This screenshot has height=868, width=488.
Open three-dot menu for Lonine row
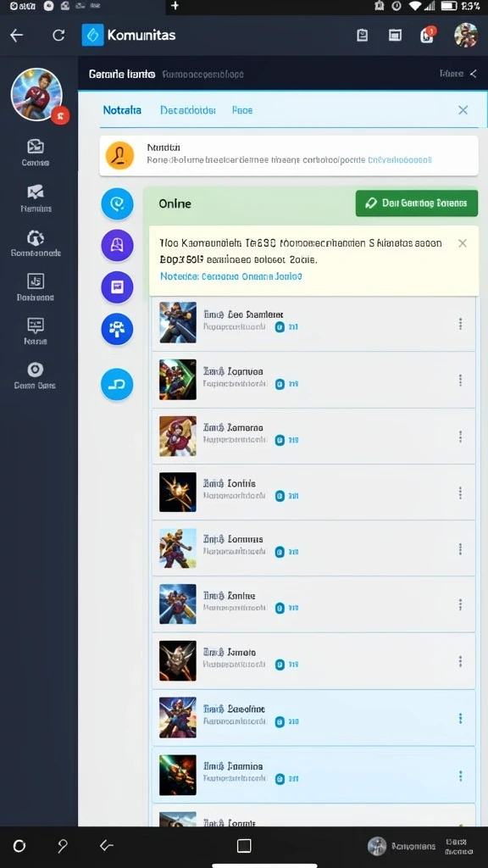click(x=460, y=605)
